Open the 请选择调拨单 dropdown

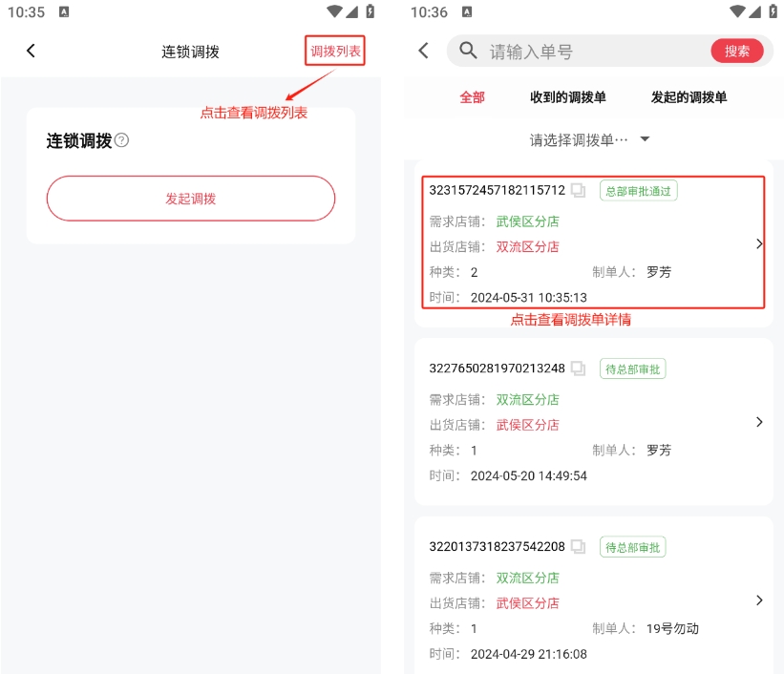pos(590,139)
